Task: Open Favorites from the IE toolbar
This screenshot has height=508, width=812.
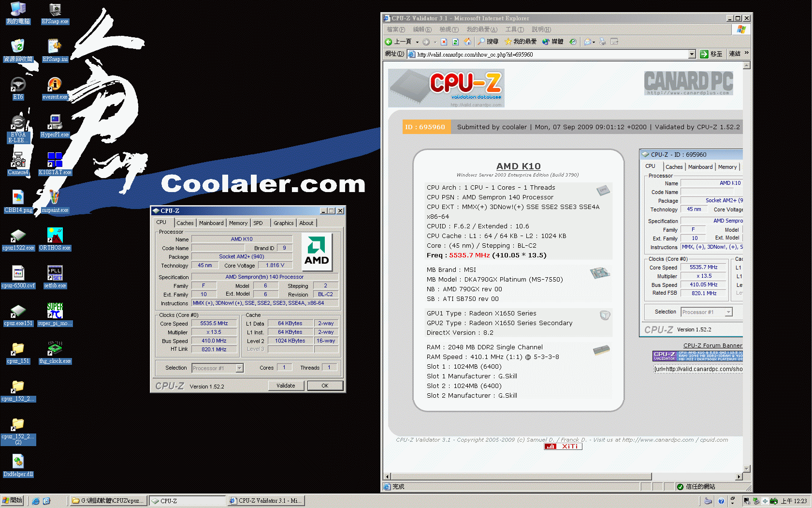Action: [521, 42]
